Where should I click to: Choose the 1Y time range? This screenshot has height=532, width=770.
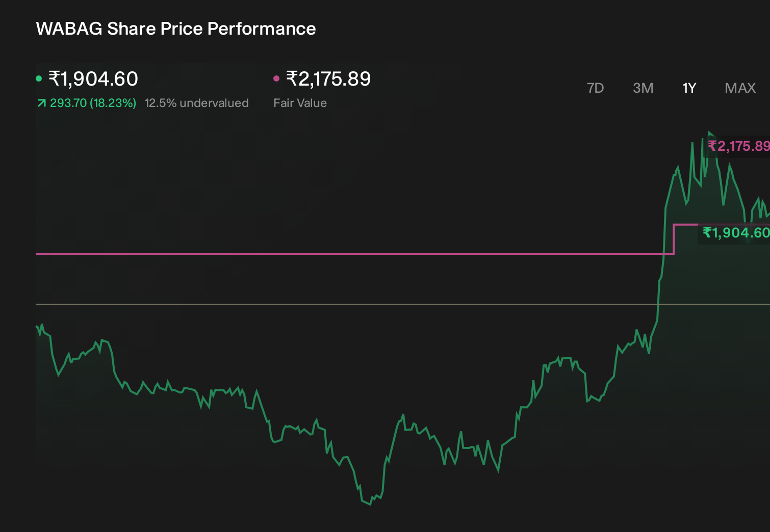[689, 88]
